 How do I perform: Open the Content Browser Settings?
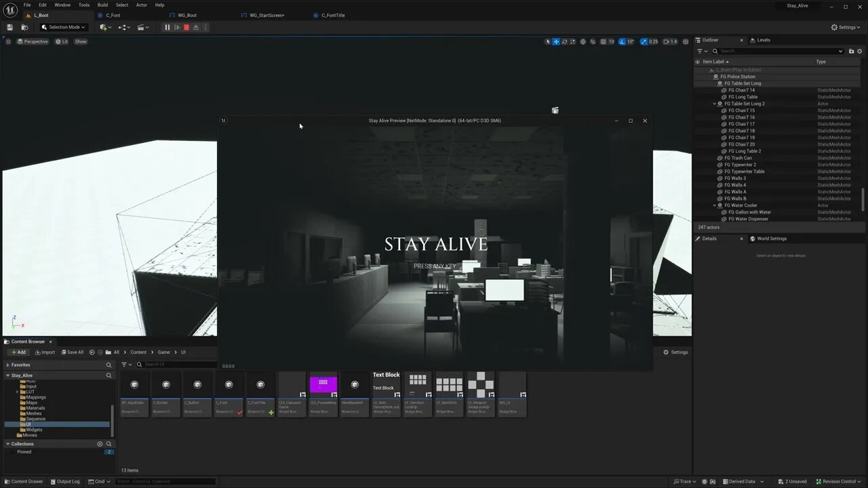pyautogui.click(x=675, y=352)
